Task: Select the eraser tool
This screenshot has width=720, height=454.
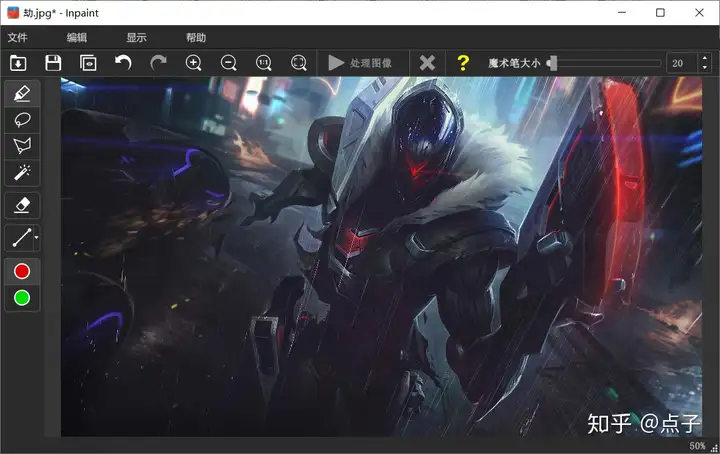Action: point(22,205)
